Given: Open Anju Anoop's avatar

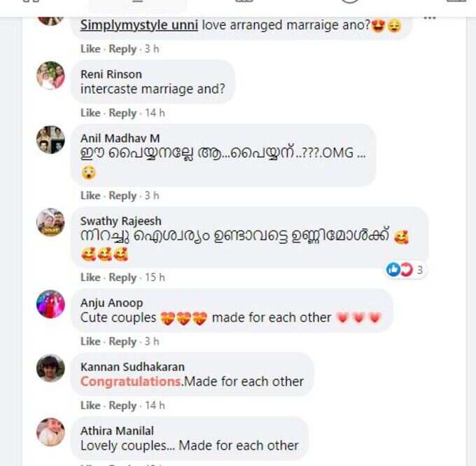Looking at the screenshot, I should (50, 304).
